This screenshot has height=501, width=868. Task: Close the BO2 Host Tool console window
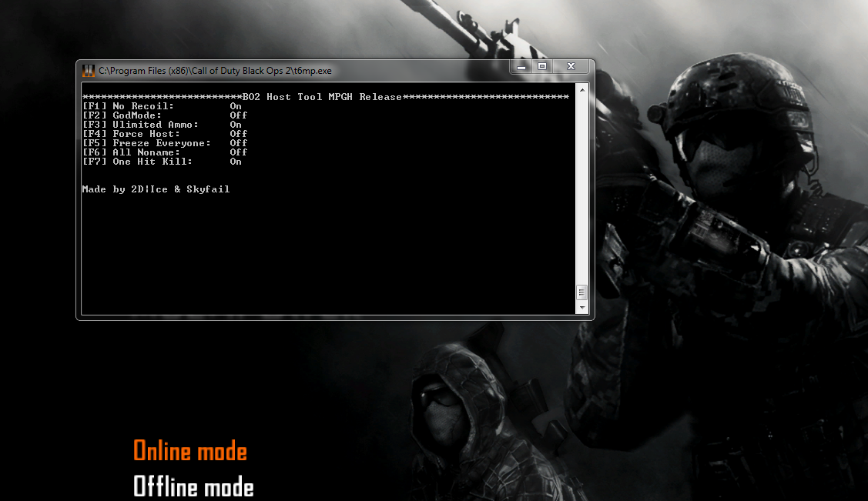[x=571, y=67]
